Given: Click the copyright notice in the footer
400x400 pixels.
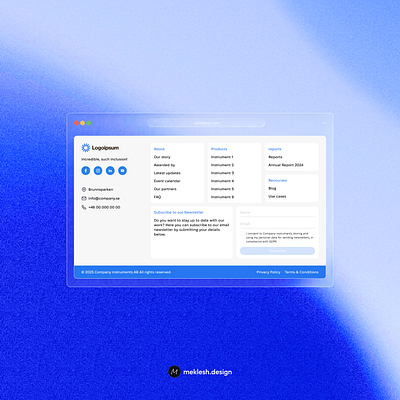Looking at the screenshot, I should click(x=126, y=272).
